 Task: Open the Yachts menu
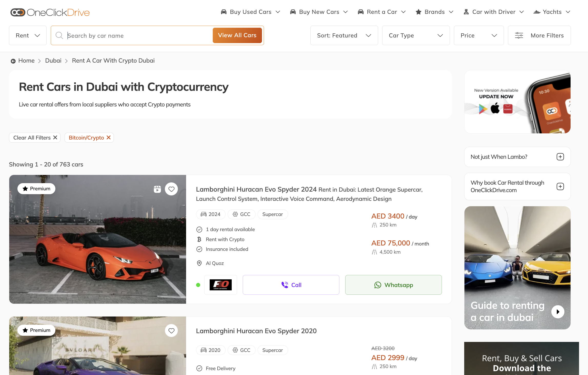pyautogui.click(x=552, y=12)
